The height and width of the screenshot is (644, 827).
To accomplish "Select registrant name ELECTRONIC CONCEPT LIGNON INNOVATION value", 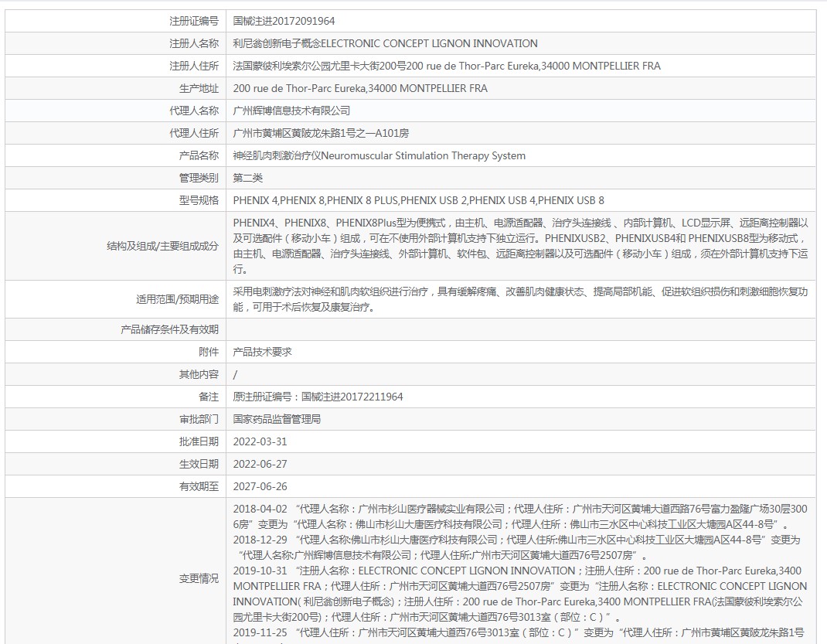I will [x=385, y=43].
